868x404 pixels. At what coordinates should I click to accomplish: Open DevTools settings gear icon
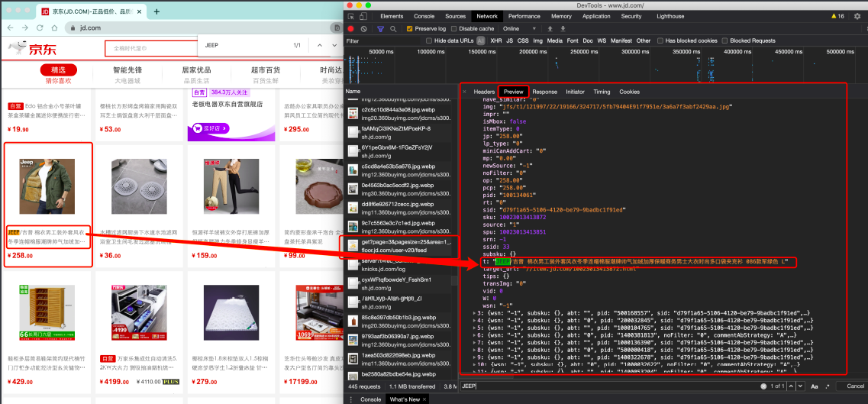coord(857,17)
